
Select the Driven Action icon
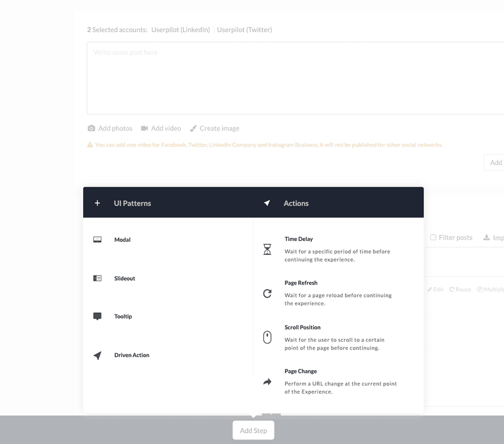click(x=98, y=354)
